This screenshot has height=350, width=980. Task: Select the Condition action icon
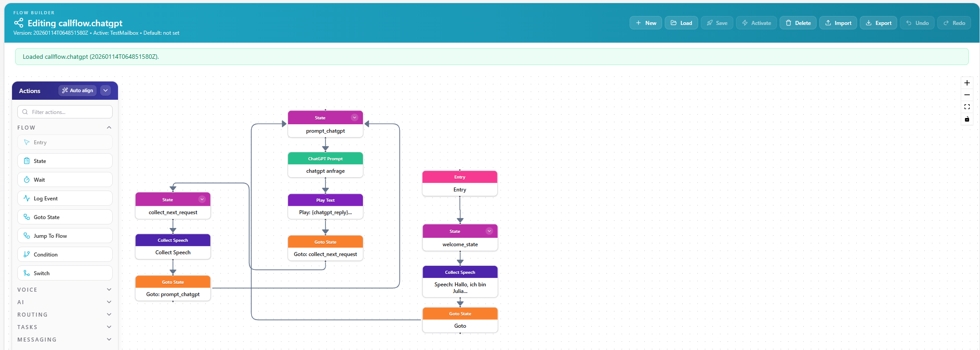pyautogui.click(x=27, y=255)
